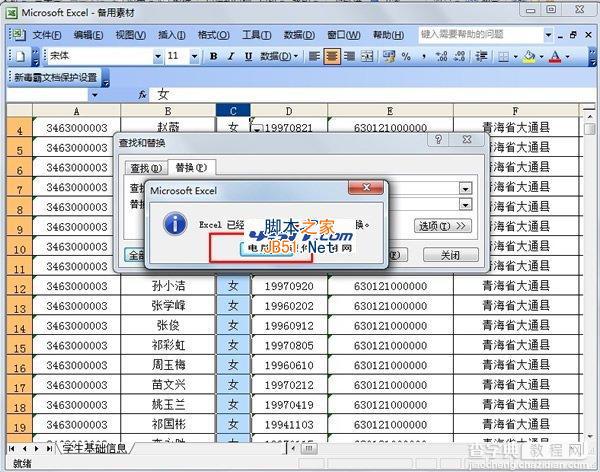
Task: Open the font size dropdown showing 11
Action: coord(194,57)
